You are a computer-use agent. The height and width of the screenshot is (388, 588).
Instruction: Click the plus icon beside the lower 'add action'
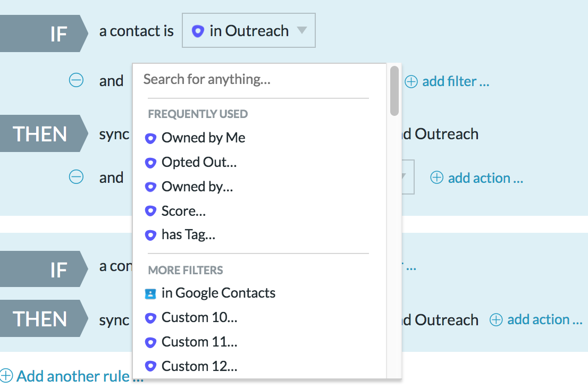click(495, 320)
